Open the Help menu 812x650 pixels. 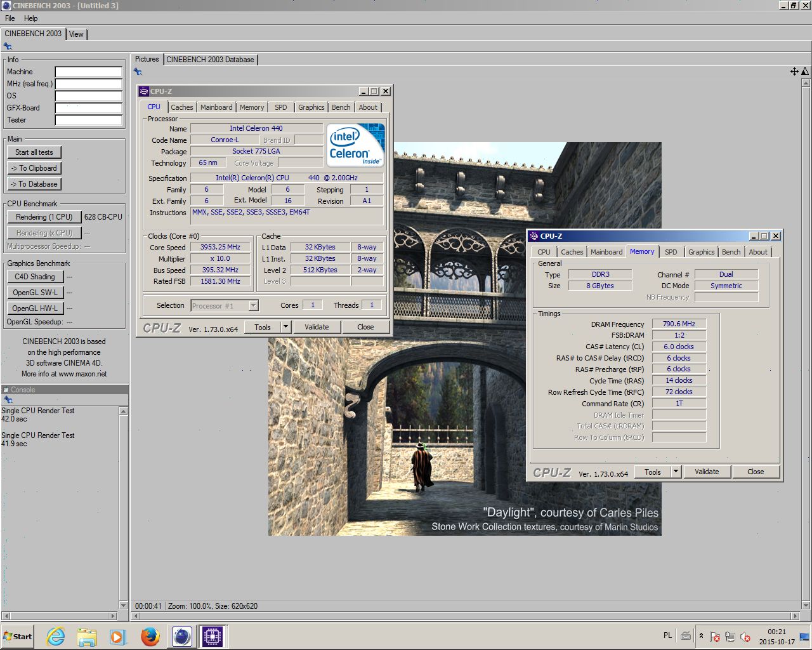31,18
